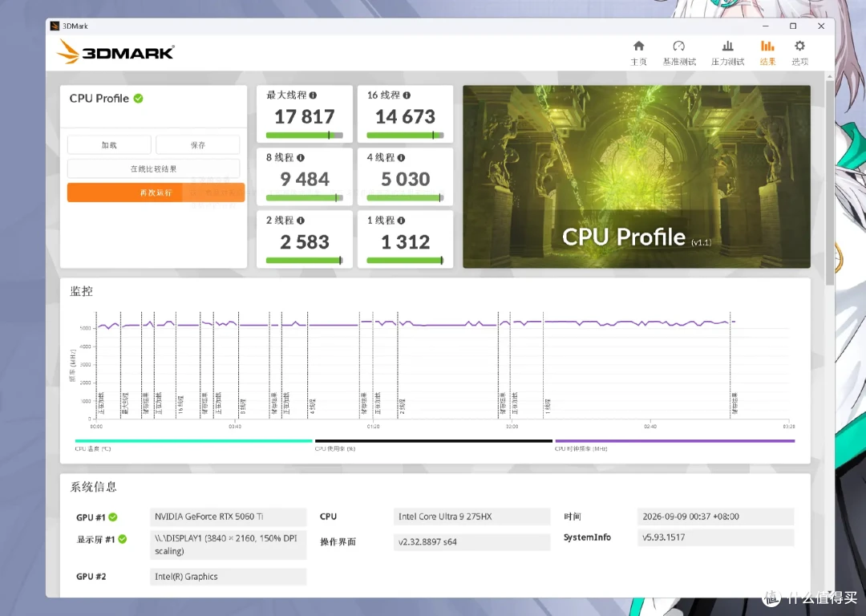Click info icon next to 2 线程
This screenshot has width=866, height=616.
(x=301, y=221)
